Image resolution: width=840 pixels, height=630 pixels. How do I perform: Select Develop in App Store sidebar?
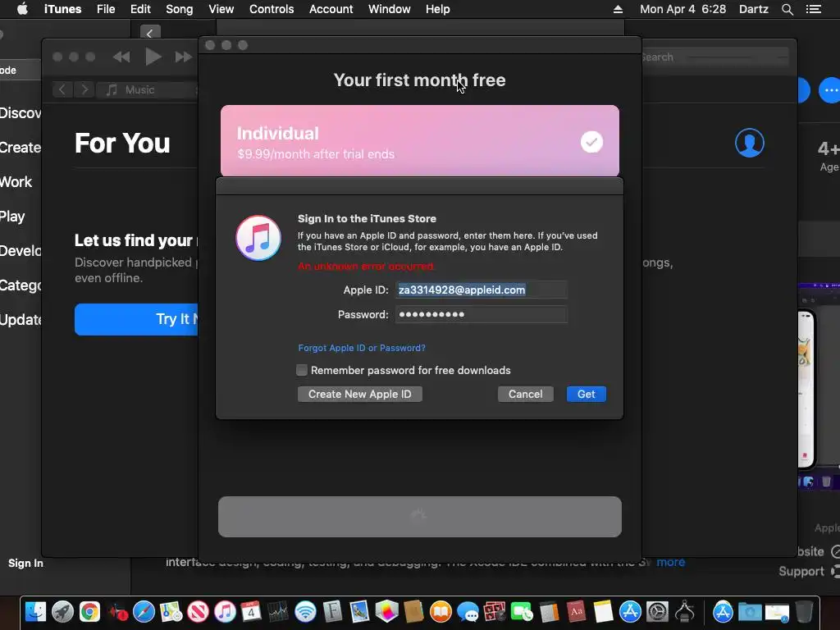coord(21,251)
